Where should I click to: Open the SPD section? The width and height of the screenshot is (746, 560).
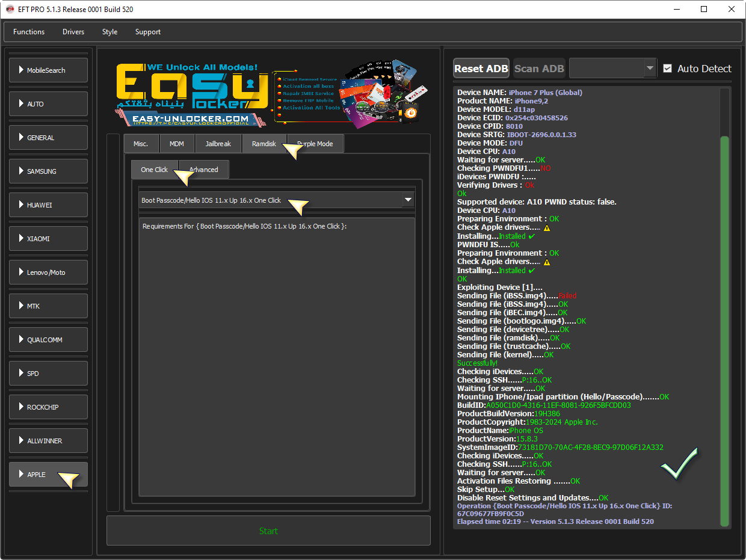pos(49,374)
